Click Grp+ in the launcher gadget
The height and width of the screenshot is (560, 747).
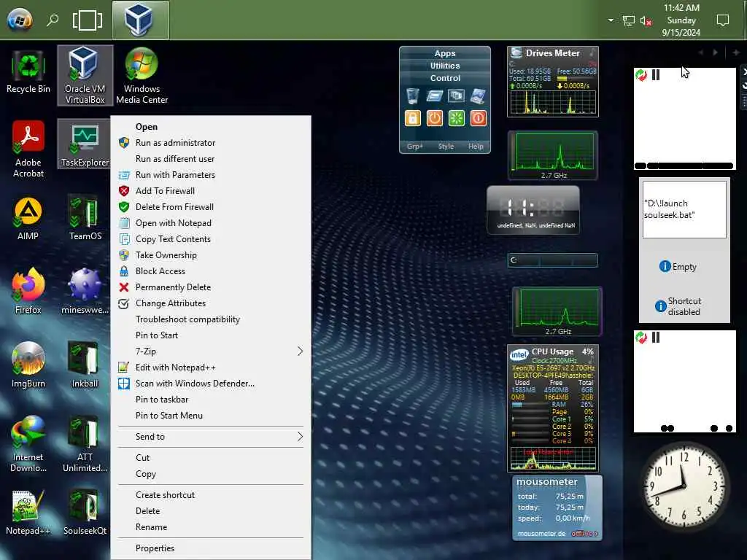click(x=415, y=146)
